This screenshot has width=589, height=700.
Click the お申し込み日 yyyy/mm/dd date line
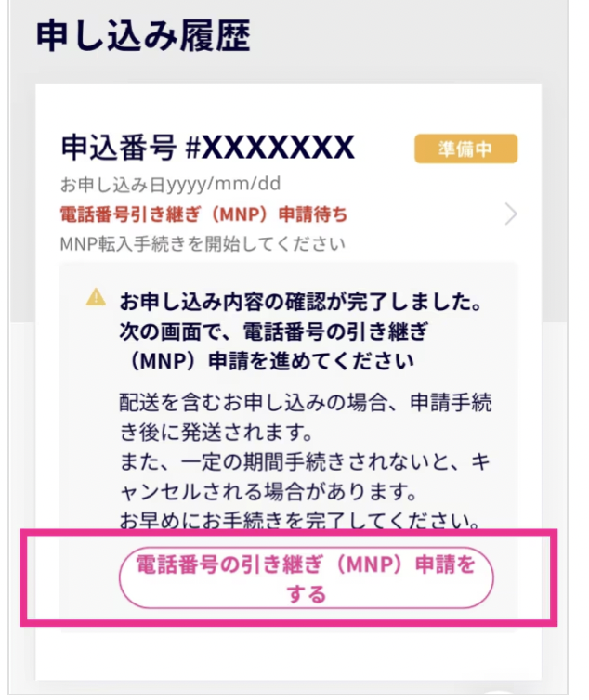(x=170, y=185)
